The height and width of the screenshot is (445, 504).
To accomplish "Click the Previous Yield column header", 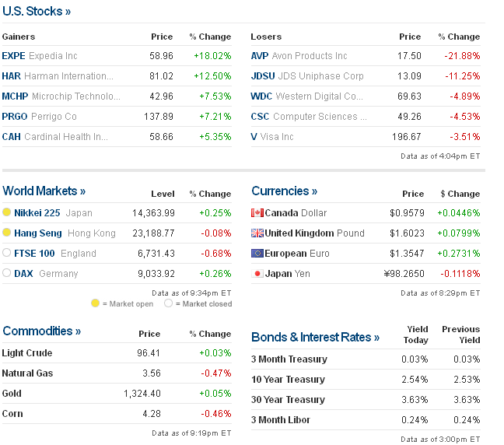I will click(461, 335).
